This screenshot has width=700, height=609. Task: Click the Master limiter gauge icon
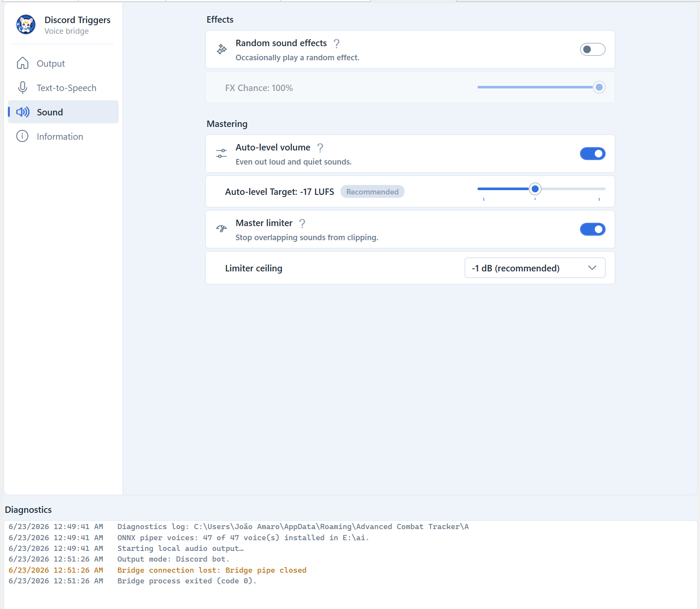(221, 229)
